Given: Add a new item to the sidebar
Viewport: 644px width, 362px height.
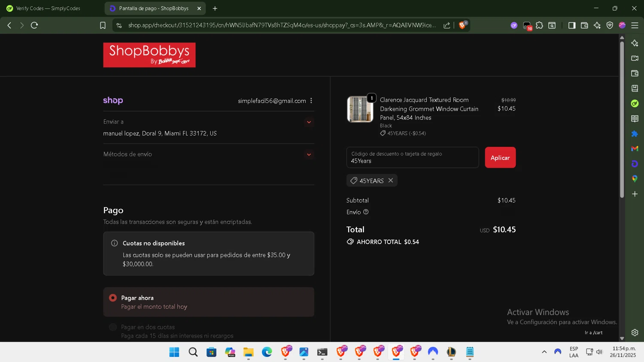Looking at the screenshot, I should click(x=635, y=194).
